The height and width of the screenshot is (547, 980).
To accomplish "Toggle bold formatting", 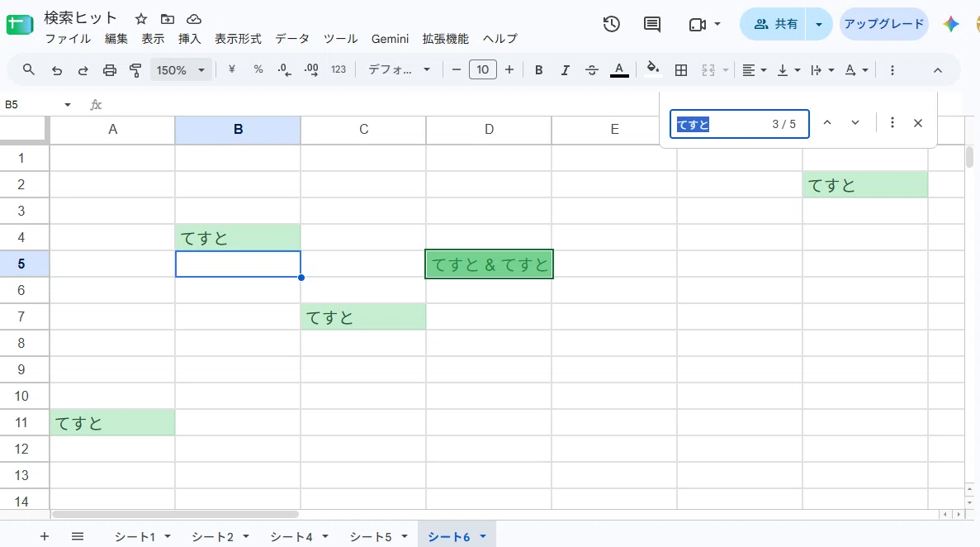I will 539,70.
